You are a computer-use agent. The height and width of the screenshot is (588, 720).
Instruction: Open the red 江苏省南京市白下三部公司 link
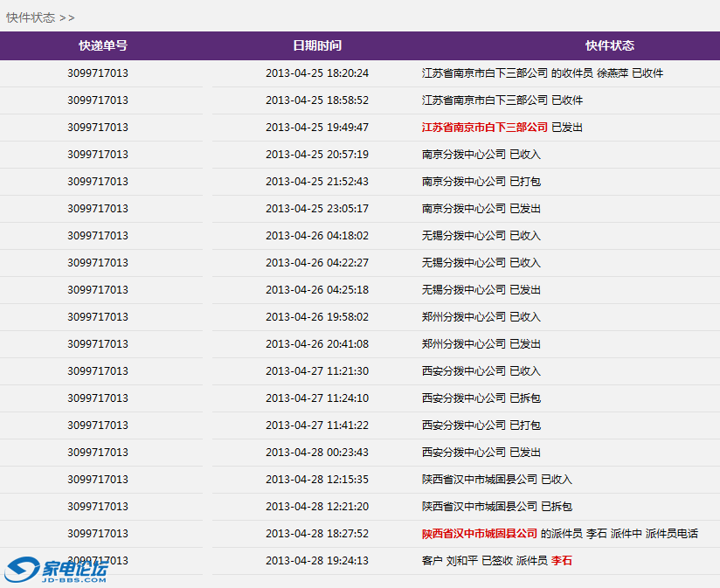pyautogui.click(x=484, y=128)
